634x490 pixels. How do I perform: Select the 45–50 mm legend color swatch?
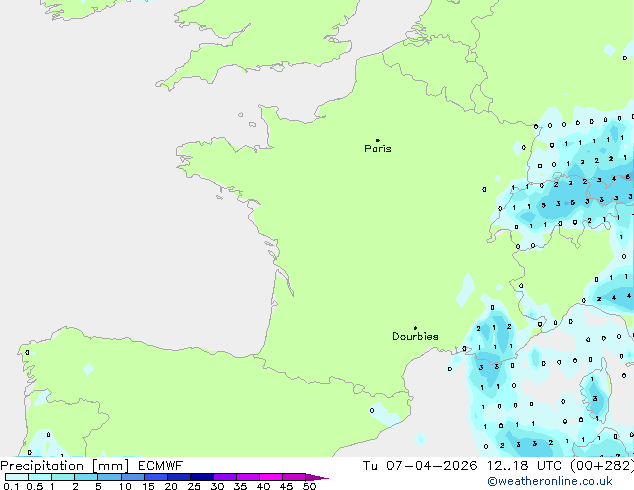pyautogui.click(x=294, y=477)
